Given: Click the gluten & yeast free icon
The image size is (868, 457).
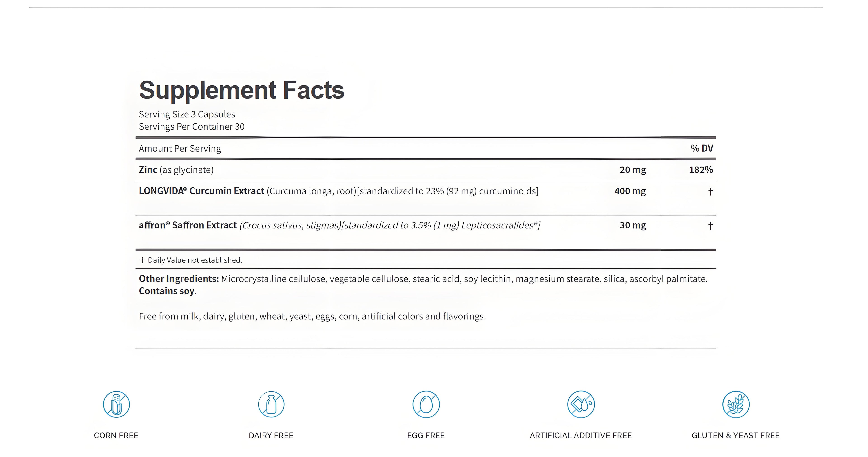Looking at the screenshot, I should point(736,404).
